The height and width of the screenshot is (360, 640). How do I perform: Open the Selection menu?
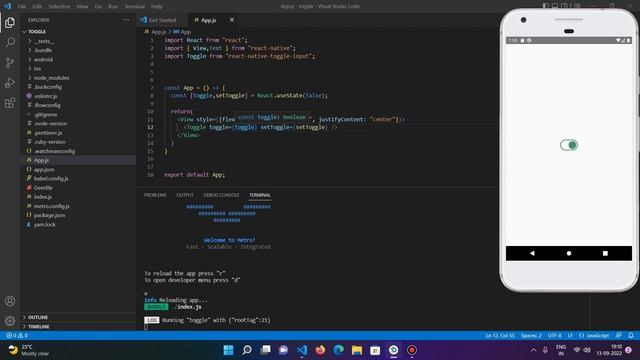tap(59, 7)
